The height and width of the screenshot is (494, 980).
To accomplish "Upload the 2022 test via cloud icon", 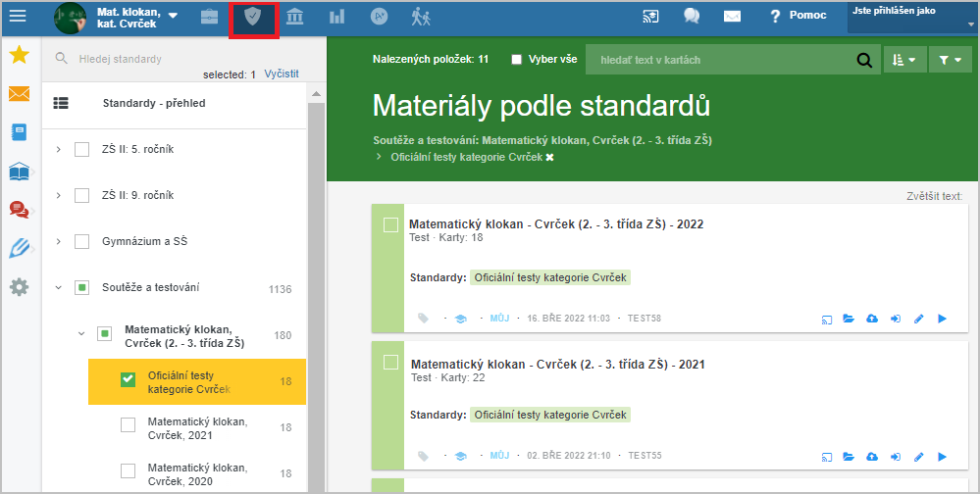I will coord(872,319).
